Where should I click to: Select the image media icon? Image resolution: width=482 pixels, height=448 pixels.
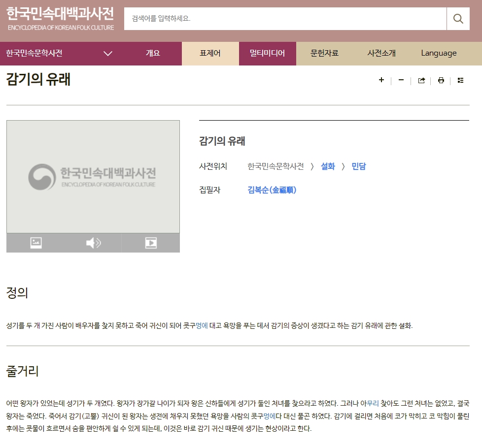[x=36, y=243]
